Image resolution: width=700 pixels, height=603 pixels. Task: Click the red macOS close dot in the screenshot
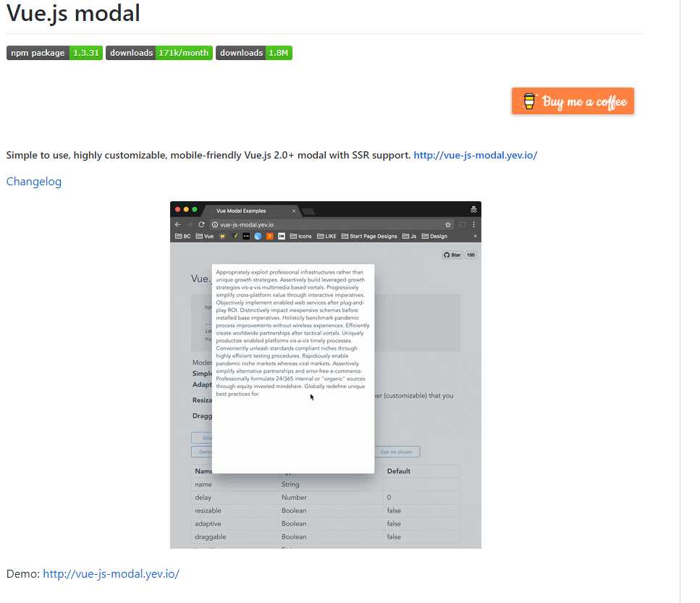click(x=177, y=209)
